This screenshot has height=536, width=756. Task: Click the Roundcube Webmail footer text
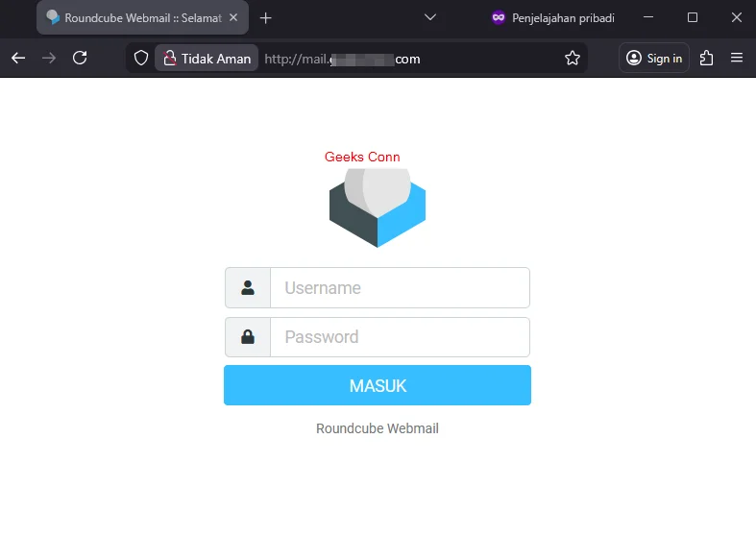[x=378, y=428]
